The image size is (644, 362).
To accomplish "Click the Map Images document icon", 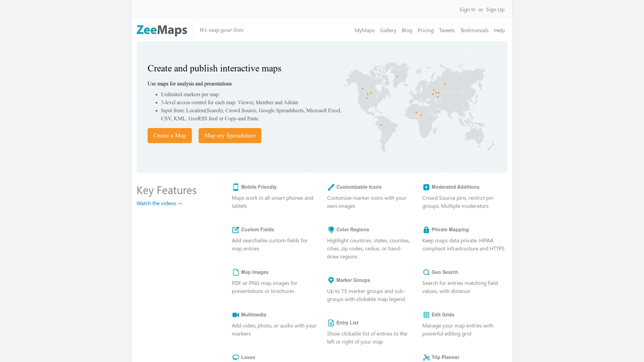I will (x=236, y=272).
